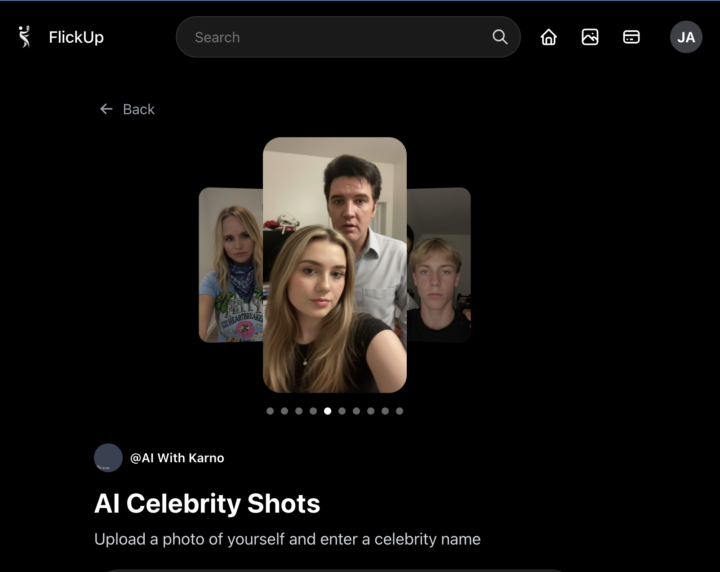The image size is (720, 572).
Task: Click the left arrow beside Back
Action: [x=106, y=109]
